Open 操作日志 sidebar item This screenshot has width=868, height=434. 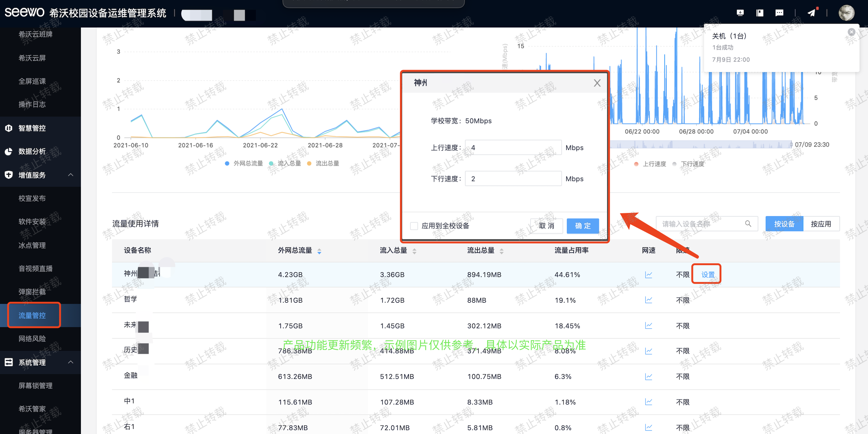click(32, 104)
